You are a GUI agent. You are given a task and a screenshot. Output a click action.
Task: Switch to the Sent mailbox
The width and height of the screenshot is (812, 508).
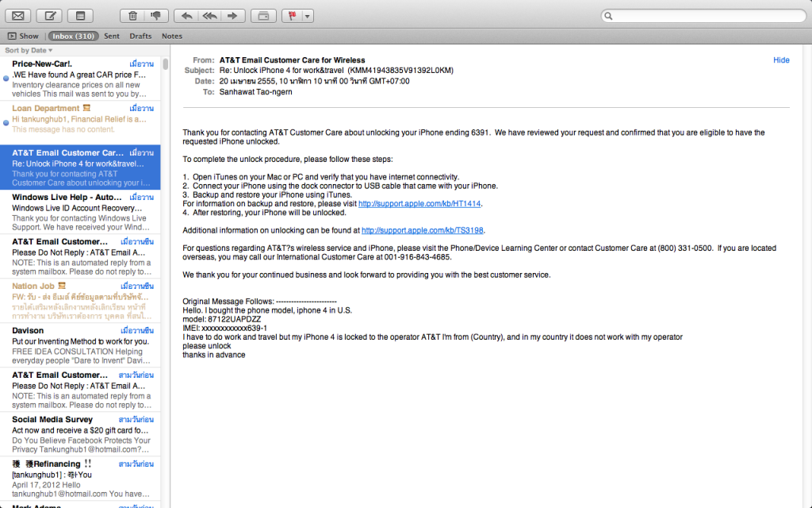(112, 36)
